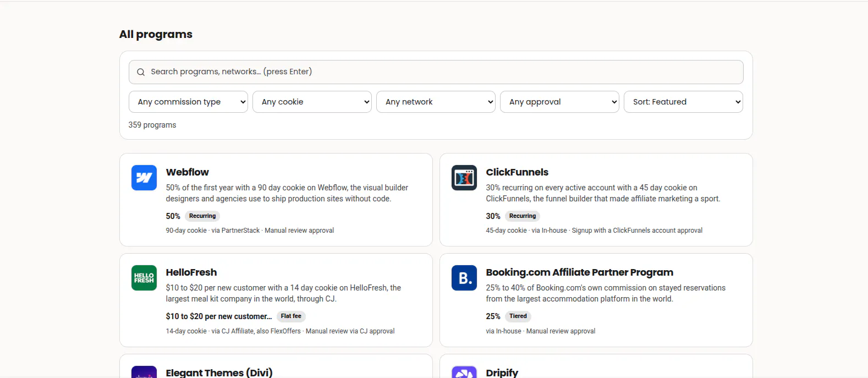The height and width of the screenshot is (378, 868).
Task: Open the ClickFunnels program title
Action: pos(517,172)
